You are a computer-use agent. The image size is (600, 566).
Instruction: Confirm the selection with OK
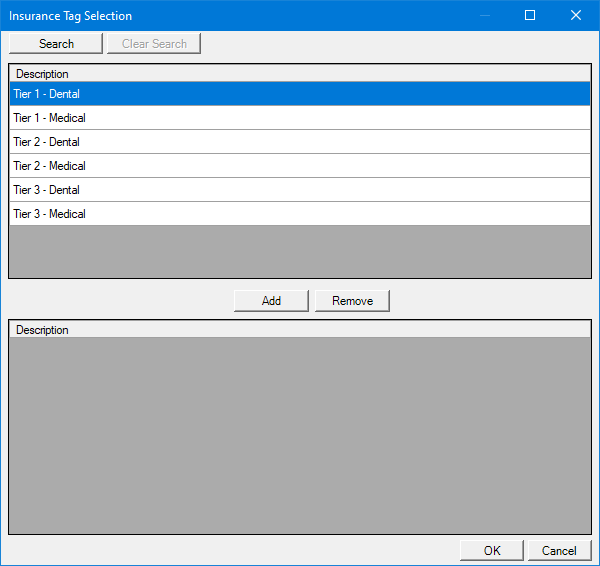(x=491, y=551)
